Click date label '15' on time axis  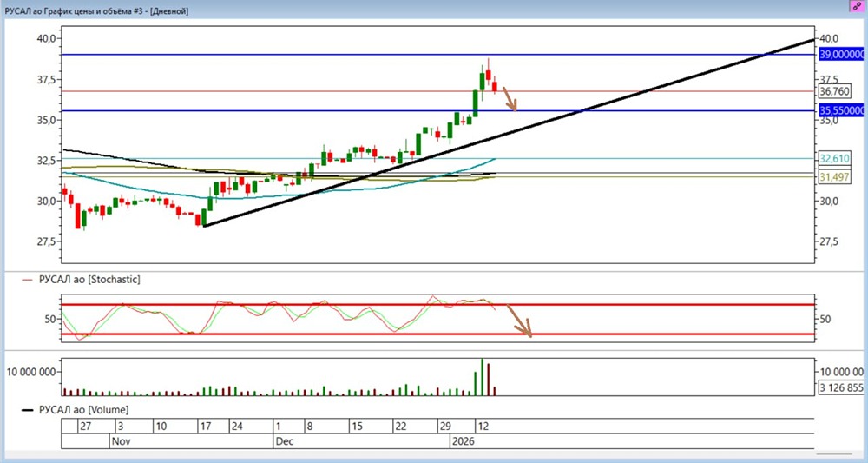point(357,427)
